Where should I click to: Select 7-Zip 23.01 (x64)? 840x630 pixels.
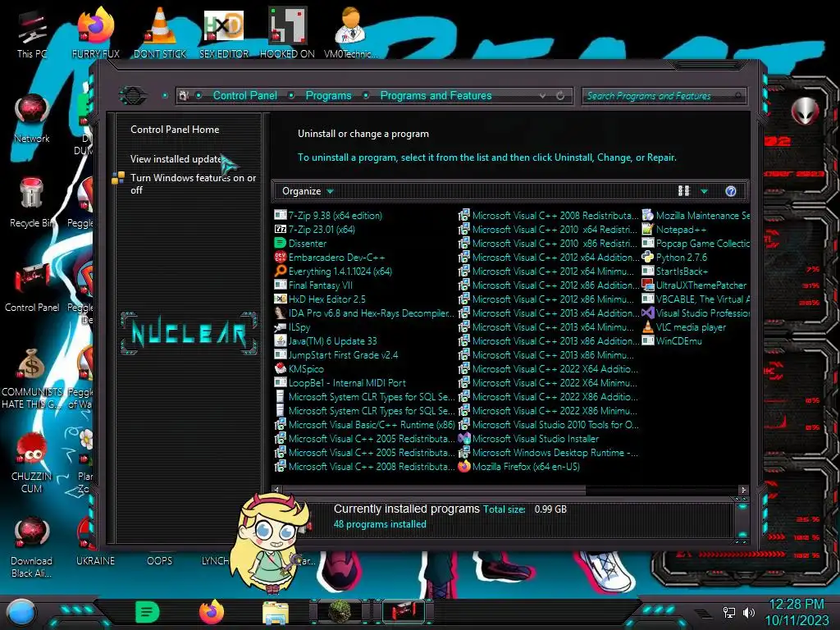(x=315, y=230)
